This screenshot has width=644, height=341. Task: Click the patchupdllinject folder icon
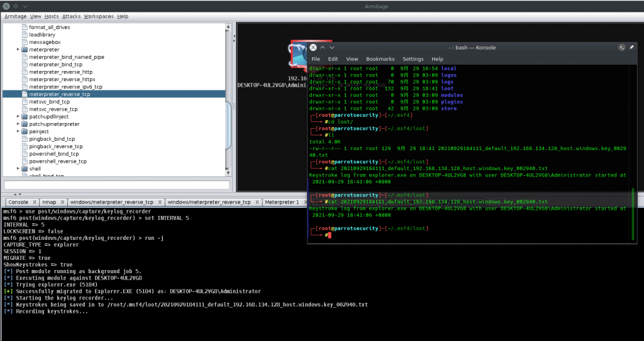pos(25,117)
